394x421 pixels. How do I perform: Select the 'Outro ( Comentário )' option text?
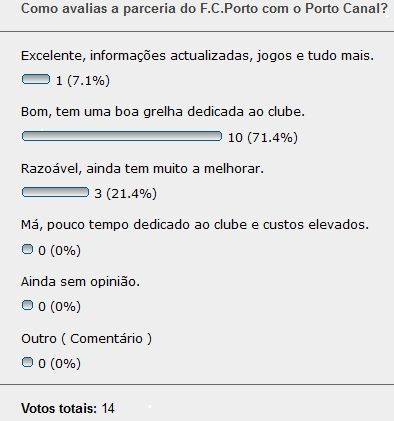pyautogui.click(x=86, y=339)
